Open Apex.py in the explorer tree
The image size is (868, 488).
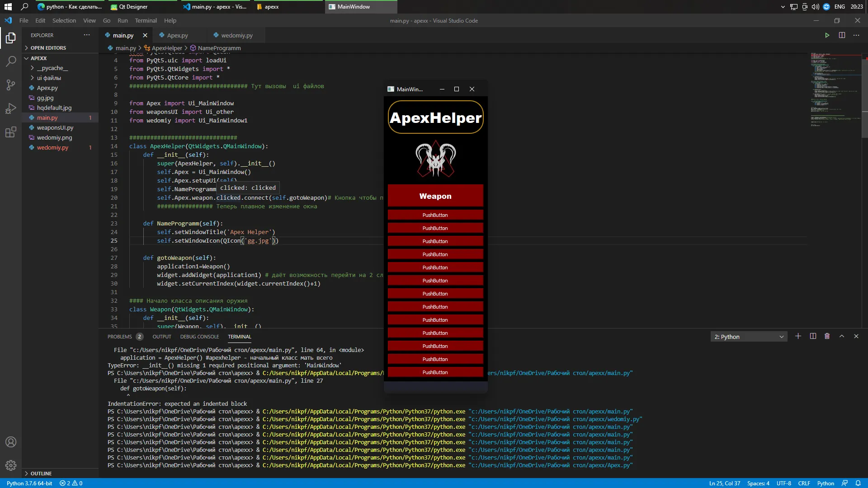click(x=47, y=88)
